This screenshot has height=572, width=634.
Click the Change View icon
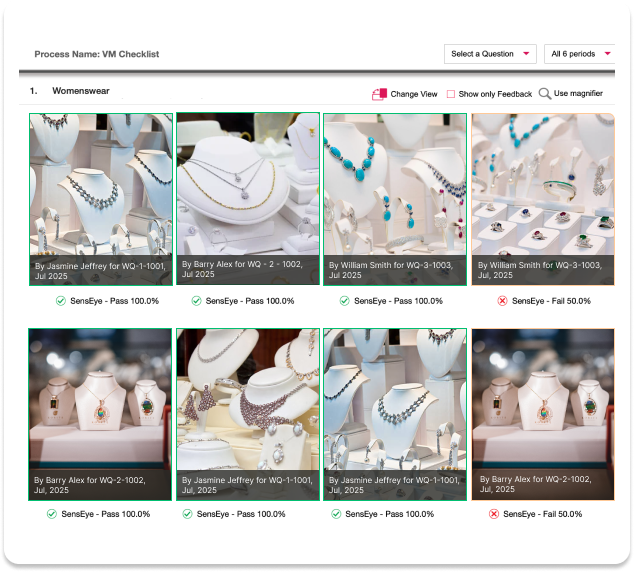(x=379, y=94)
